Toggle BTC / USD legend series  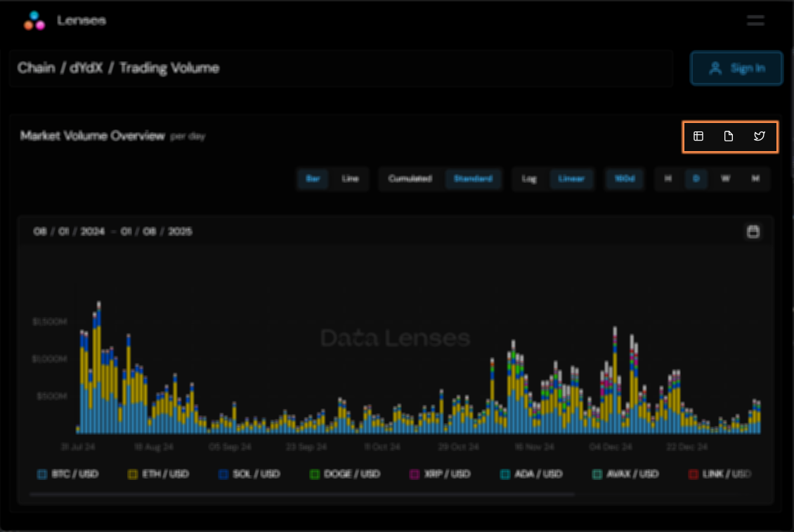68,474
